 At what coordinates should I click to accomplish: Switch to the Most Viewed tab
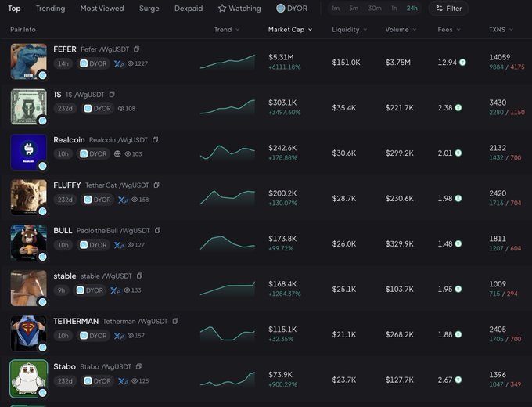[x=102, y=8]
